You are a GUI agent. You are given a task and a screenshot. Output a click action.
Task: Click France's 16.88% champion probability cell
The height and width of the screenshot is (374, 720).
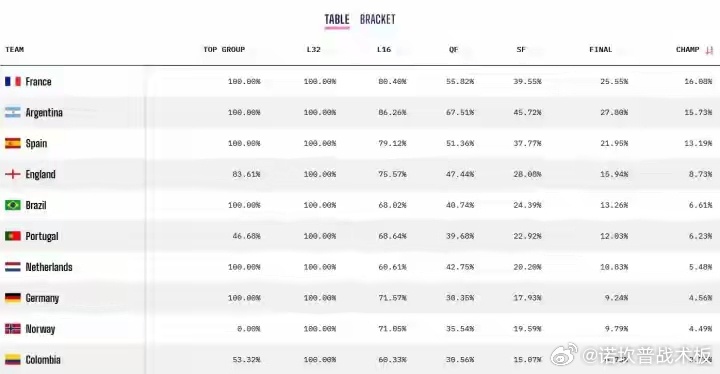(x=698, y=82)
